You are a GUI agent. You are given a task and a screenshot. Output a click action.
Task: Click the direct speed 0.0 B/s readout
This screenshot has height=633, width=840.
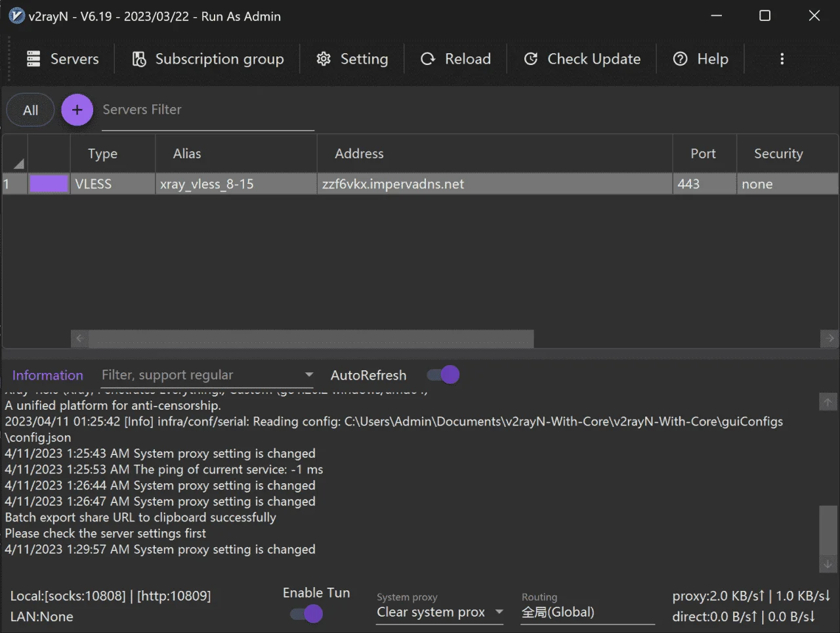click(744, 617)
